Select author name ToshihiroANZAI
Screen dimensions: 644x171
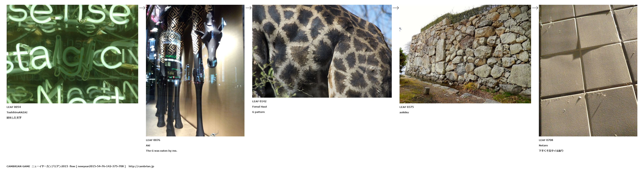(17, 112)
